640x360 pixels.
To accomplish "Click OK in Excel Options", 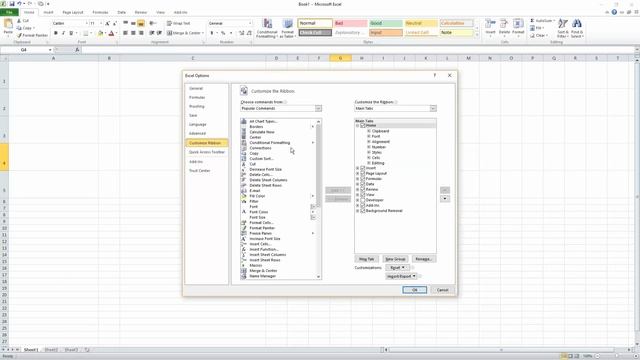I will [414, 290].
